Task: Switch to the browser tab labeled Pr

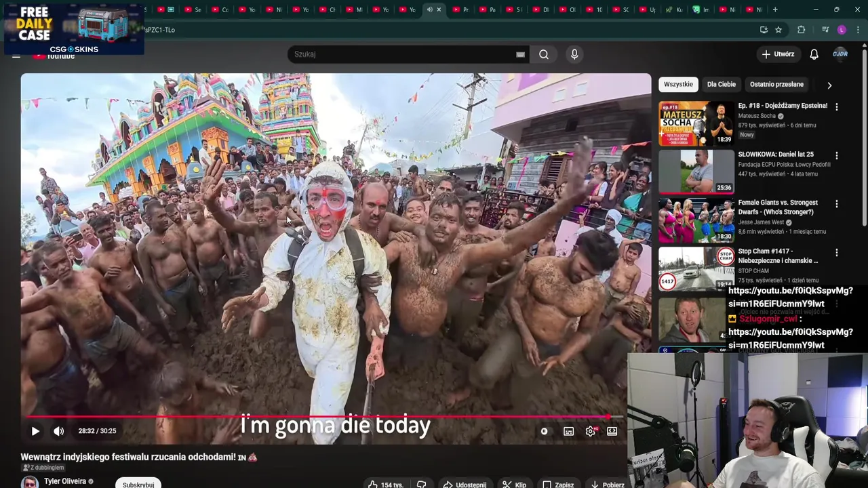Action: click(460, 9)
